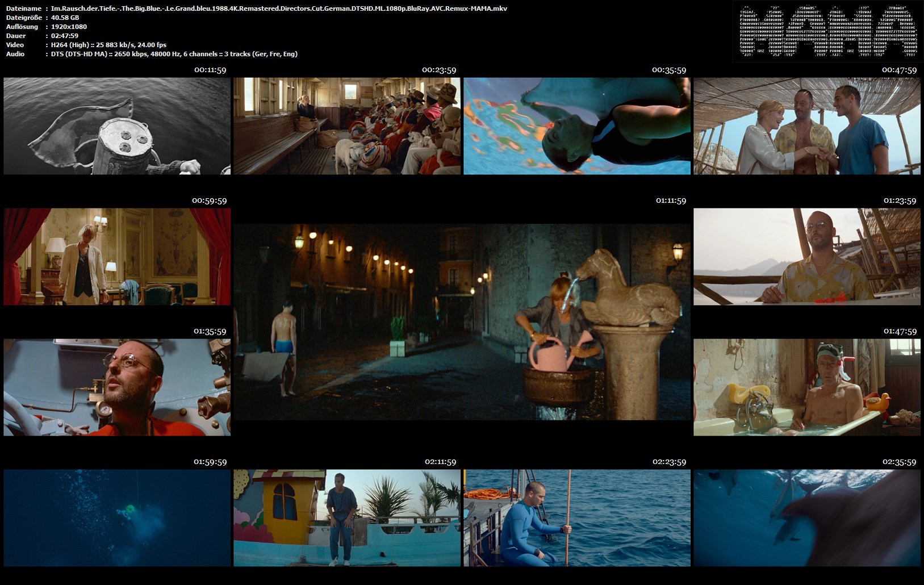Click the 01:35:59 timestamp
The width and height of the screenshot is (924, 585).
pos(210,331)
